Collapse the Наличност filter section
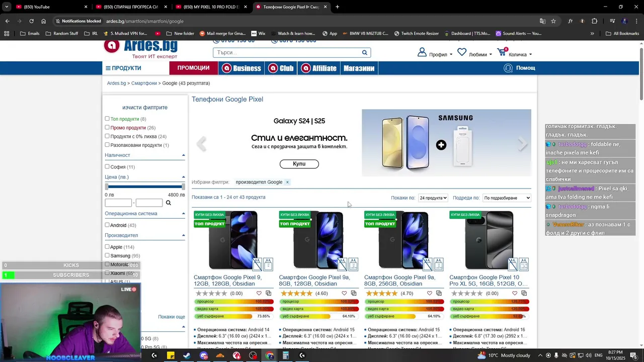The image size is (644, 362). click(183, 155)
